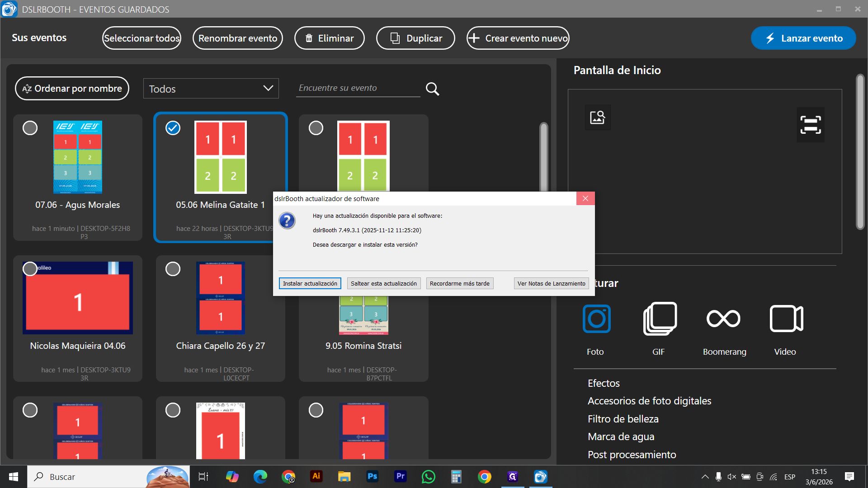Click Seleccionar todos button
The image size is (868, 488).
pyautogui.click(x=142, y=38)
